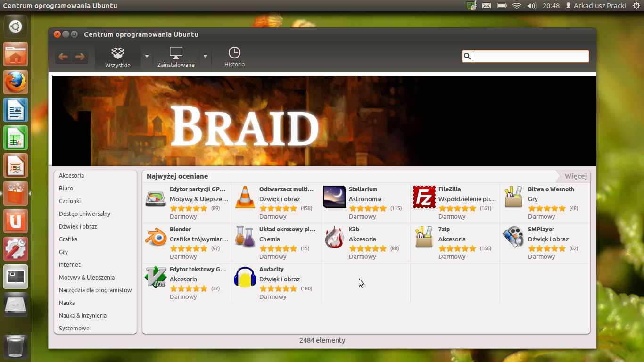Open the workspace switcher launcher icon
Image resolution: width=644 pixels, height=362 pixels.
click(16, 277)
